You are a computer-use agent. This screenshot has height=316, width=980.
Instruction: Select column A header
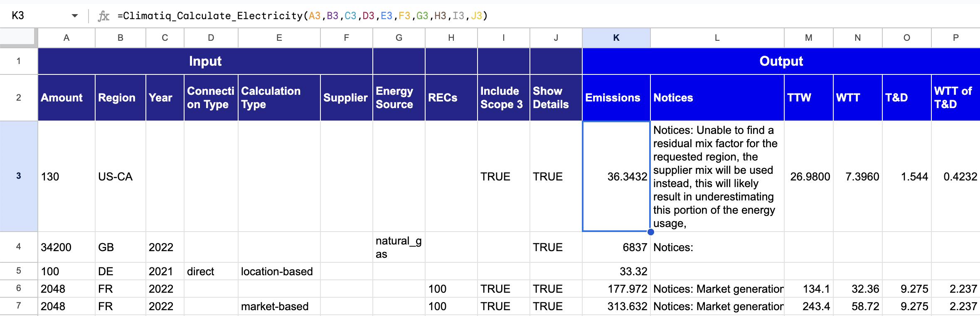(66, 38)
